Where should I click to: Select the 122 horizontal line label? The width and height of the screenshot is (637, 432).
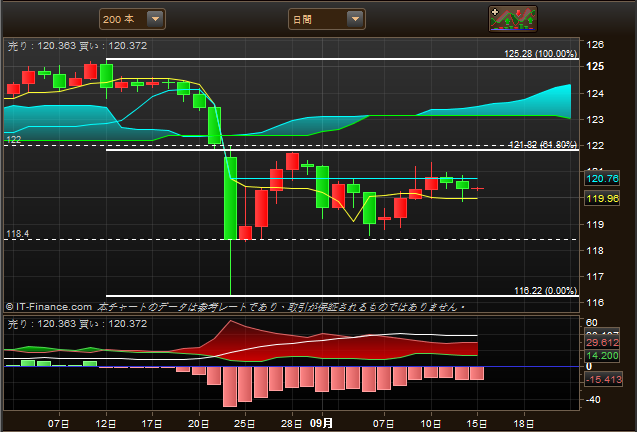click(14, 139)
